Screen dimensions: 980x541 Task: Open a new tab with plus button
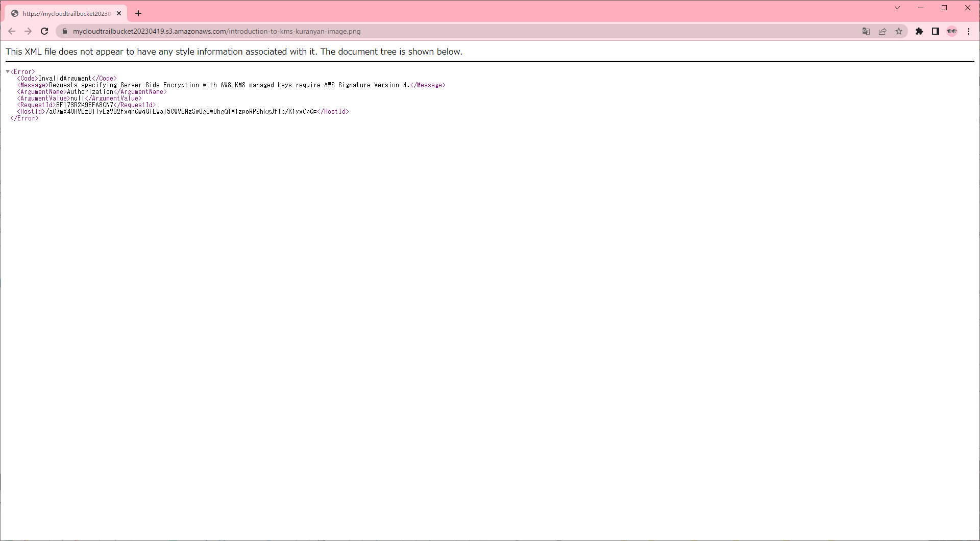pyautogui.click(x=138, y=14)
